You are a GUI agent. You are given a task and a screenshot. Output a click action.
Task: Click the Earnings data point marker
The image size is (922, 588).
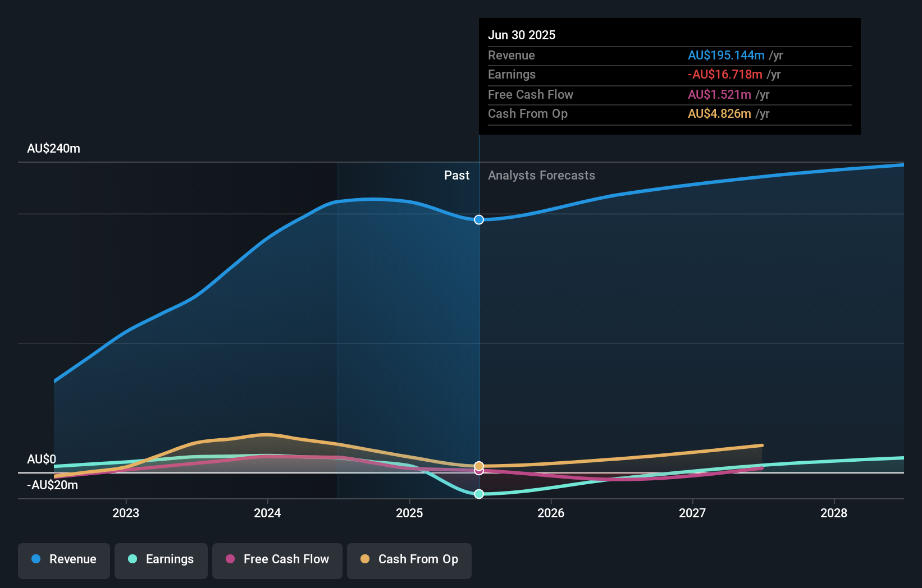coord(479,494)
